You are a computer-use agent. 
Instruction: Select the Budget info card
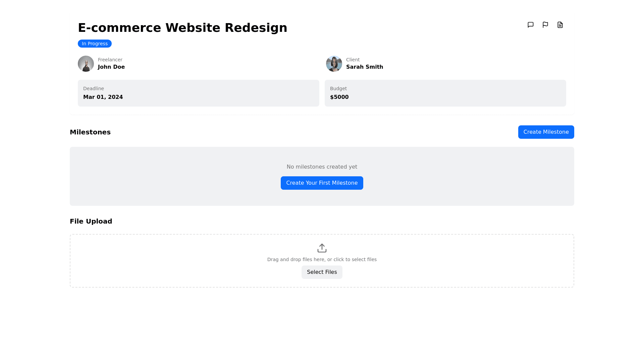coord(445,93)
